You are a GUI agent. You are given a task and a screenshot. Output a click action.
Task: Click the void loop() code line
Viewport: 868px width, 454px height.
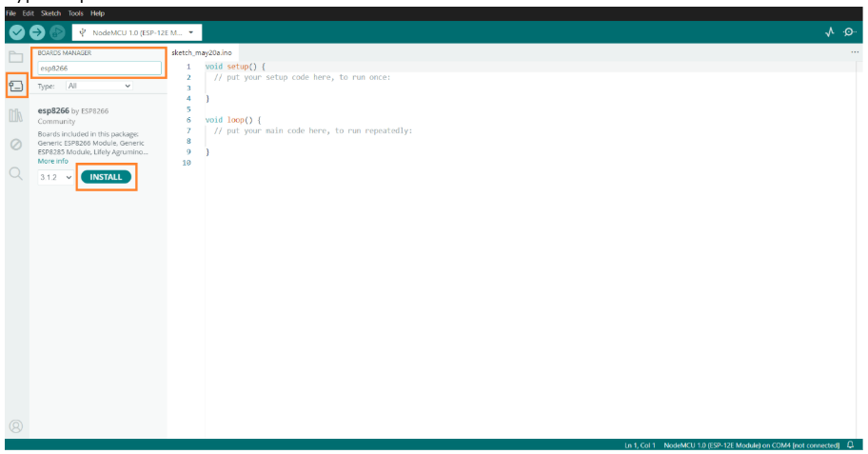click(233, 120)
